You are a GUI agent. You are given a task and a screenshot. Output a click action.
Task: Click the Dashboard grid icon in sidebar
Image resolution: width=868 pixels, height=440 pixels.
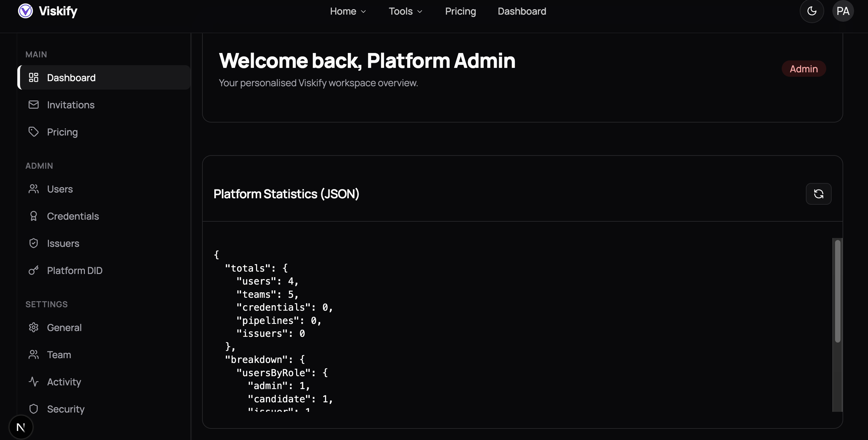[34, 77]
